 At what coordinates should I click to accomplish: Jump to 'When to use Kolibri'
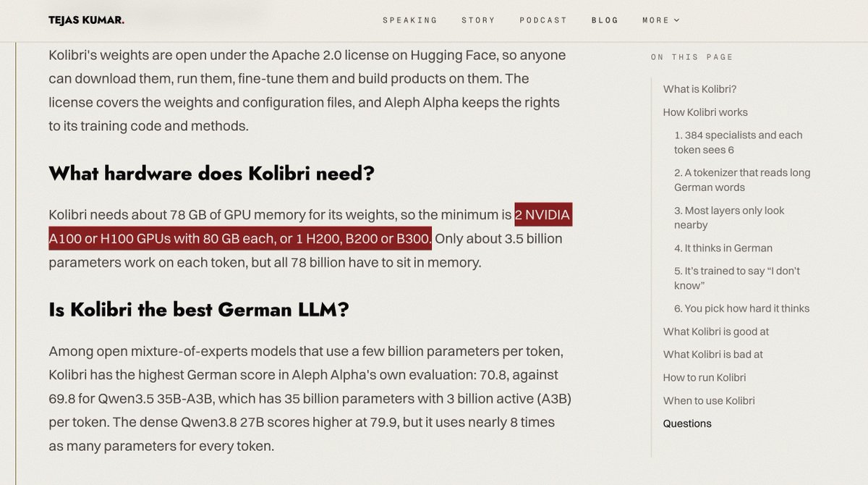(x=709, y=401)
